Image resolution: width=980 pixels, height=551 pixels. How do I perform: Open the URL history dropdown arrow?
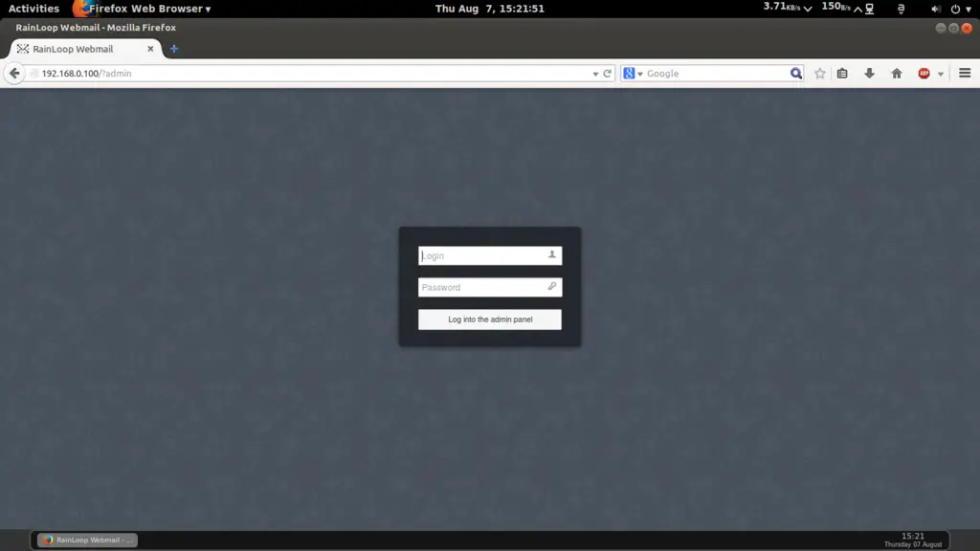pyautogui.click(x=595, y=74)
